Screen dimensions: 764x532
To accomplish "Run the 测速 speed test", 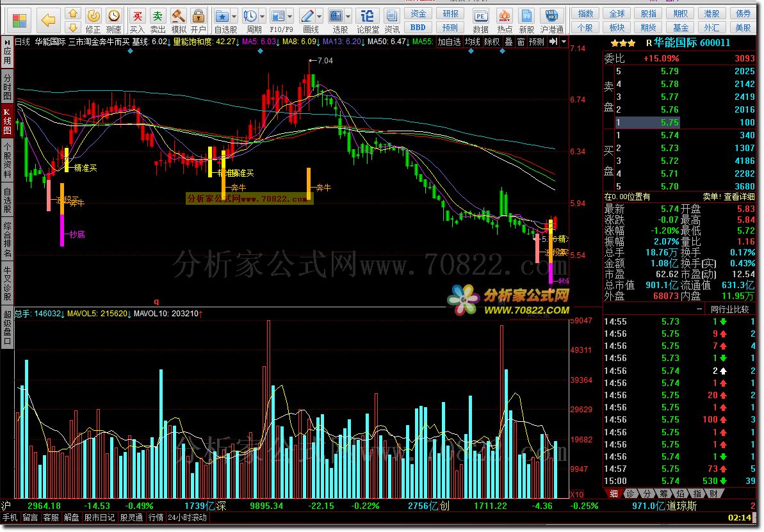I will click(113, 21).
